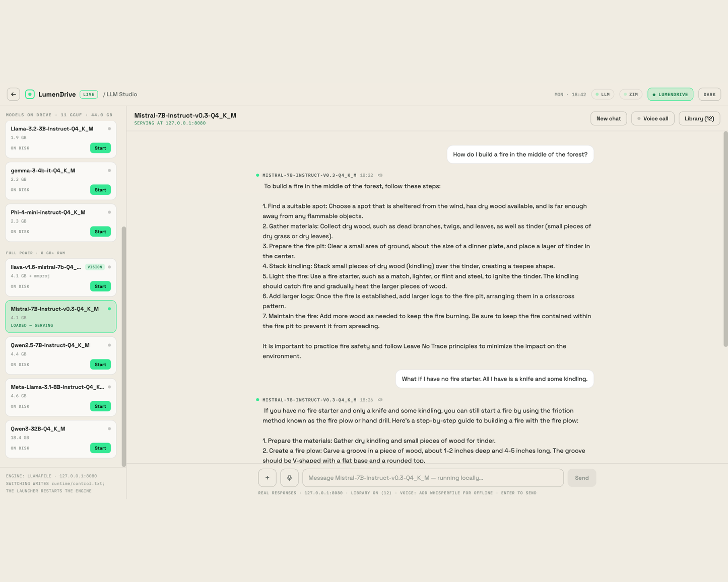Click the gemma-3-4b-it-Q4_K_M model name

point(43,171)
